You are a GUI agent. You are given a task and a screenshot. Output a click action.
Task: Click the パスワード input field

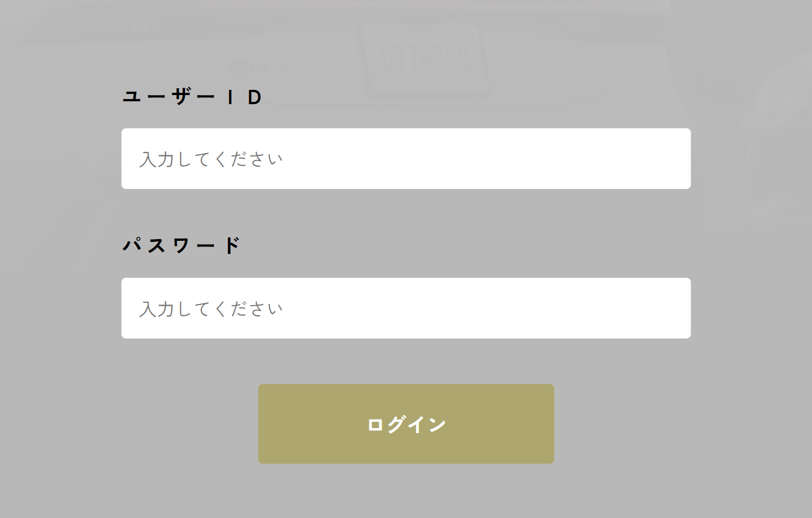(x=405, y=308)
